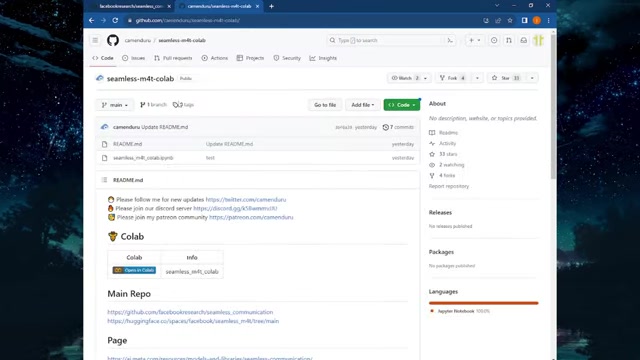Open the Chrome side panel icon
The width and height of the screenshot is (640, 360).
click(x=524, y=20)
